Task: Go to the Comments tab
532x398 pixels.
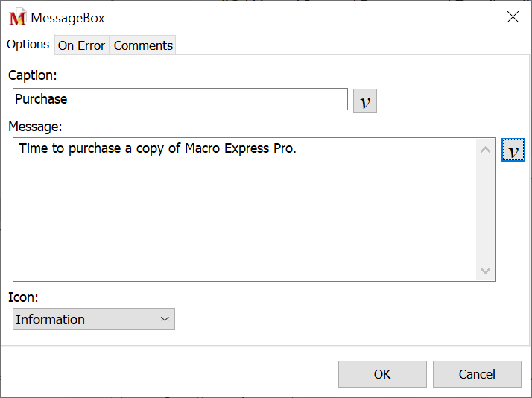Action: (x=143, y=45)
